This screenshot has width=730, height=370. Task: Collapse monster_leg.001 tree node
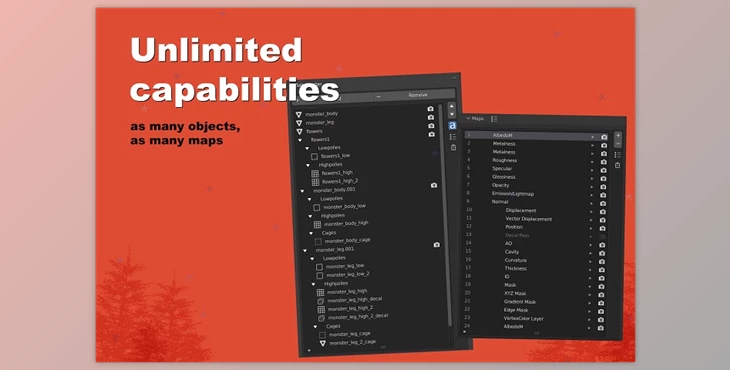click(305, 250)
